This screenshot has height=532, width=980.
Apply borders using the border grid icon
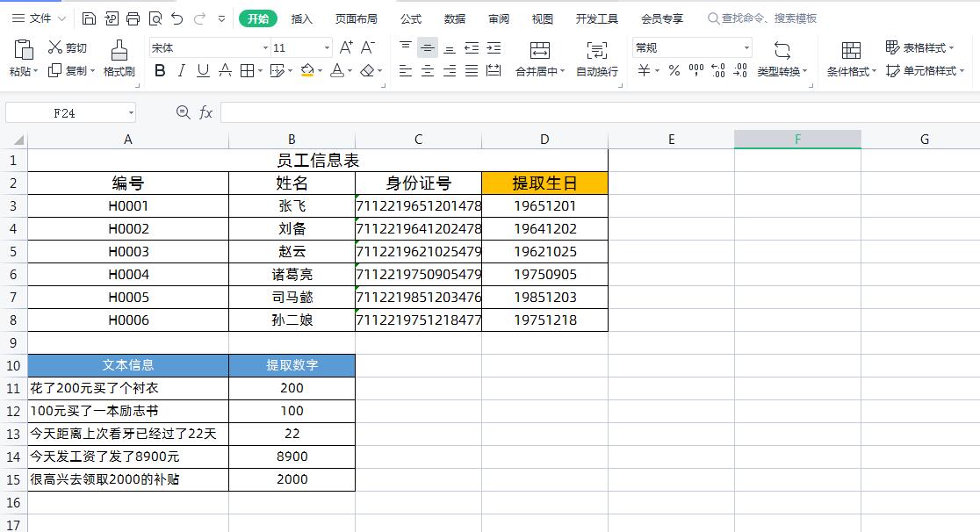click(247, 72)
